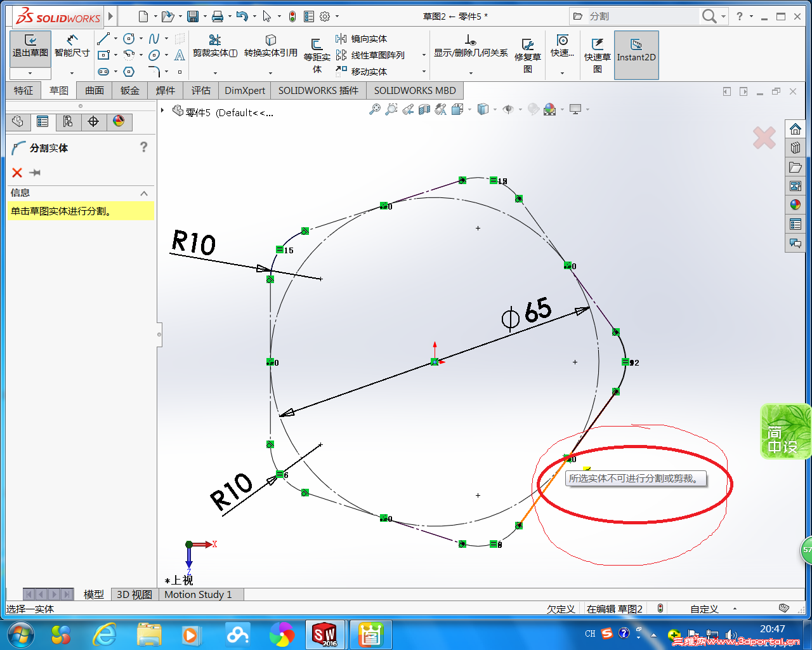Open the search type dropdown arrow
The width and height of the screenshot is (812, 650).
[723, 17]
